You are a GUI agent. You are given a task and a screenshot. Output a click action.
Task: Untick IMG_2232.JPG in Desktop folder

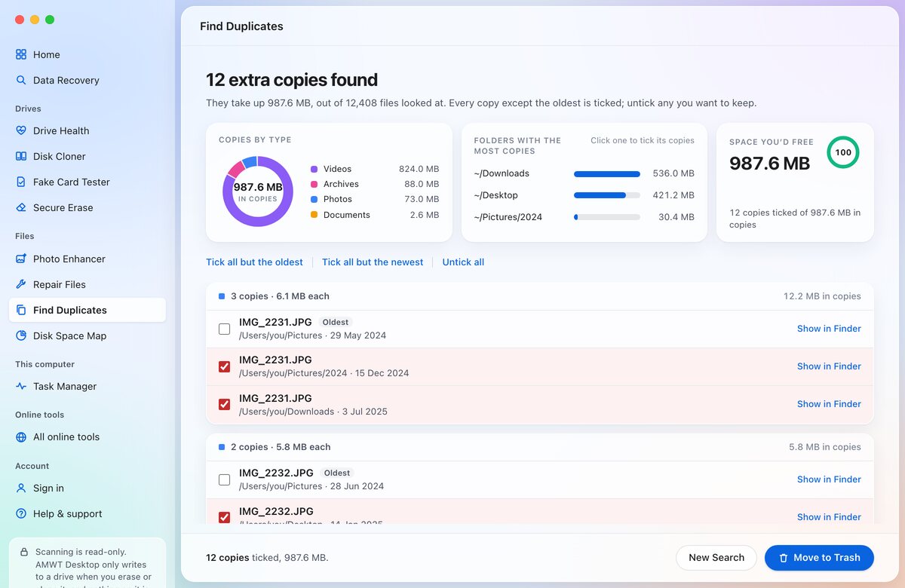point(224,517)
